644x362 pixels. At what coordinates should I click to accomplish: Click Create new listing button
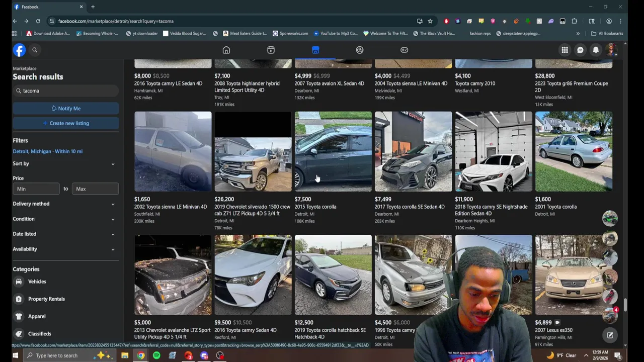(65, 123)
